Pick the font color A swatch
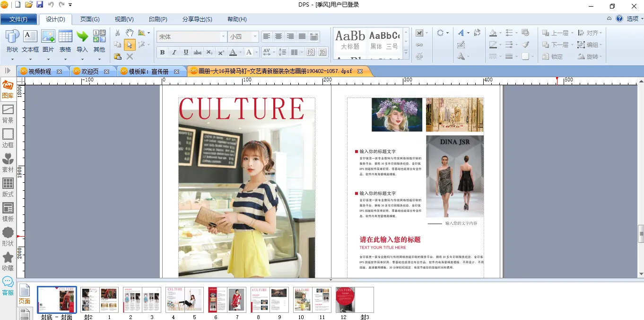 pyautogui.click(x=233, y=52)
